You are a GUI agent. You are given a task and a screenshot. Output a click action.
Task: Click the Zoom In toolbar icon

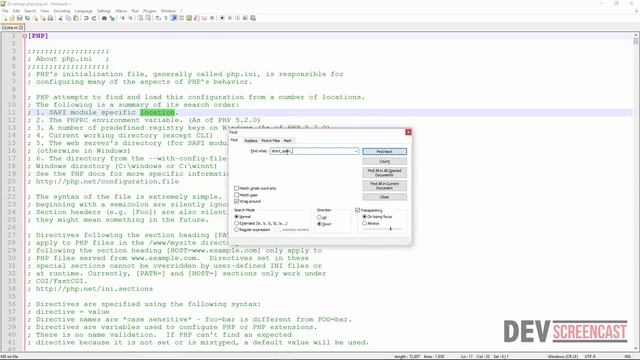[x=122, y=18]
